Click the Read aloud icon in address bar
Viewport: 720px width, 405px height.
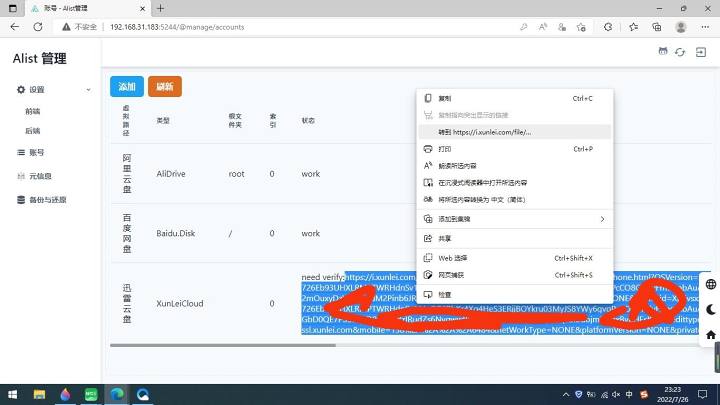click(x=543, y=27)
